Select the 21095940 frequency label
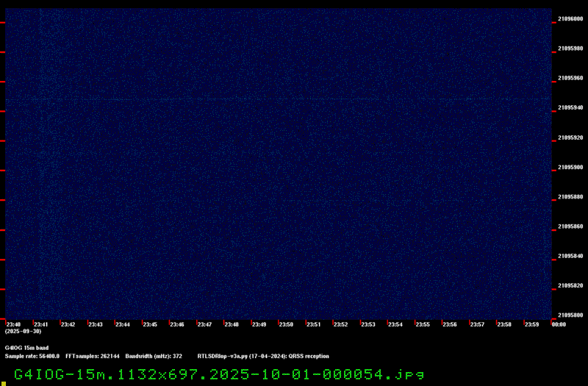Viewport: 588px width, 386px height. coord(570,108)
